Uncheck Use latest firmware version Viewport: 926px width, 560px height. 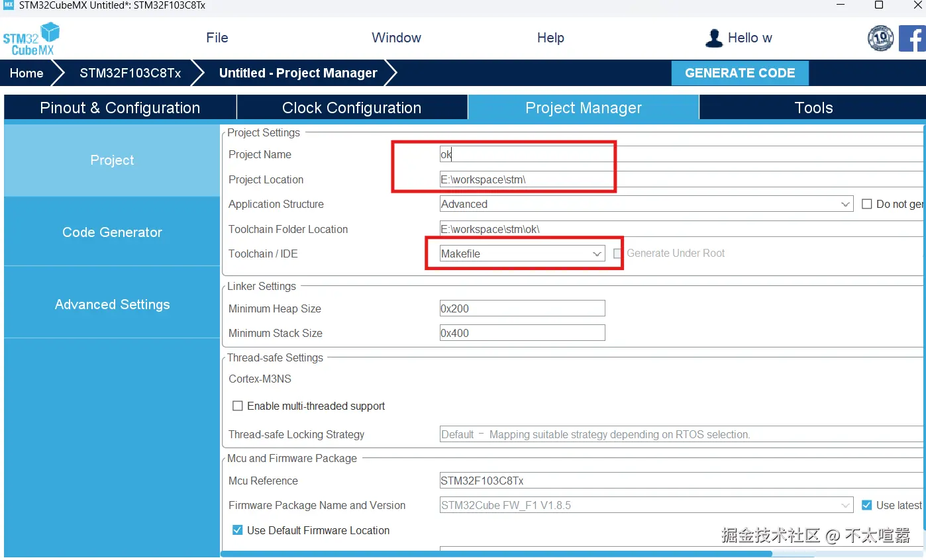866,505
